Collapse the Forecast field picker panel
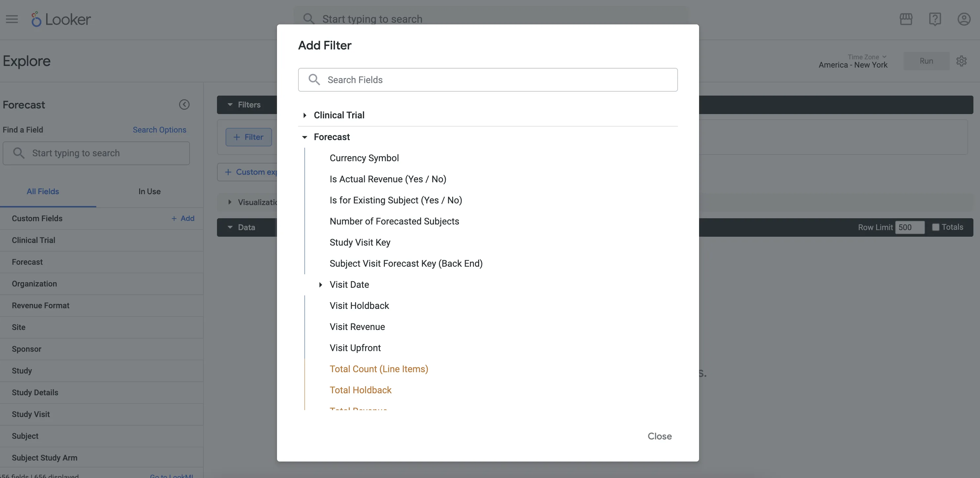The height and width of the screenshot is (478, 980). (184, 105)
